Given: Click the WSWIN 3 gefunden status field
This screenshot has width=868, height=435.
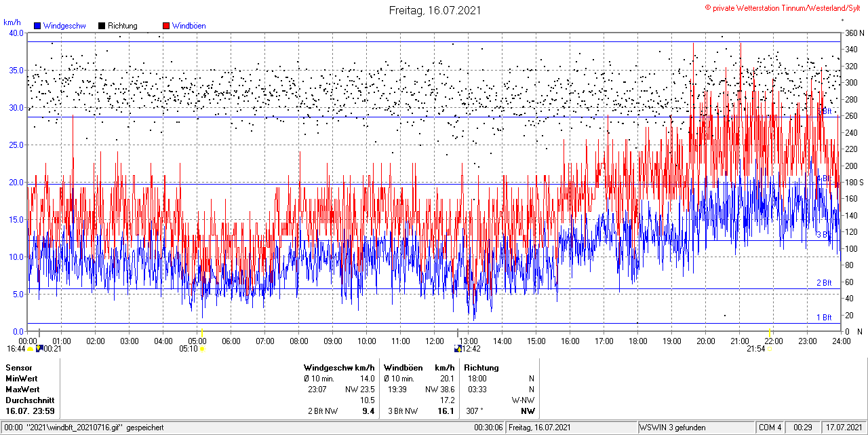Looking at the screenshot, I should click(695, 428).
